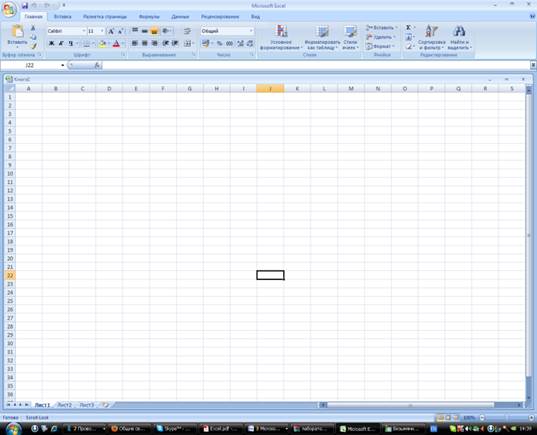Click the Format Painter brush icon
The image size is (537, 435).
click(33, 46)
